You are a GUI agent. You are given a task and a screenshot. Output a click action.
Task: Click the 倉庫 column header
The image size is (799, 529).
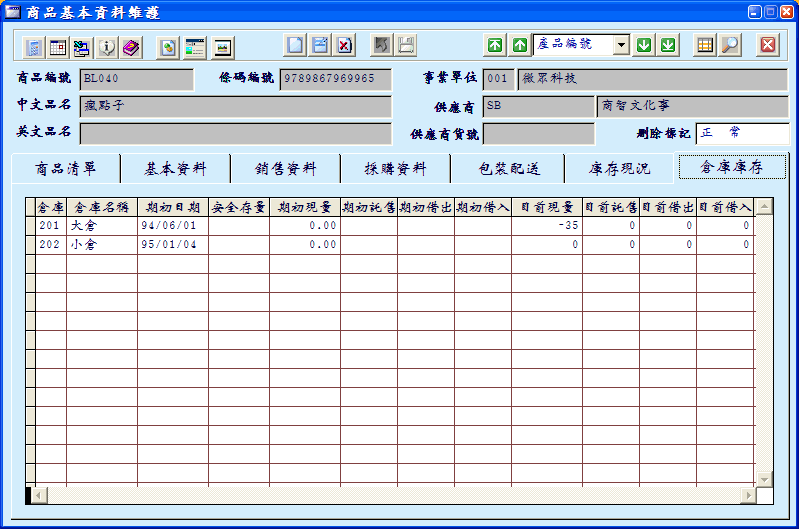pyautogui.click(x=51, y=207)
